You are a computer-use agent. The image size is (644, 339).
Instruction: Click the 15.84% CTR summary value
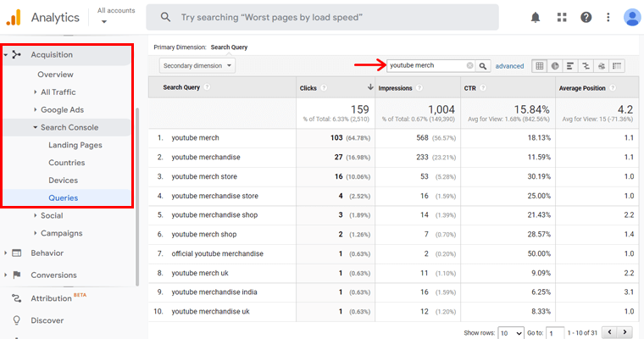coord(531,109)
